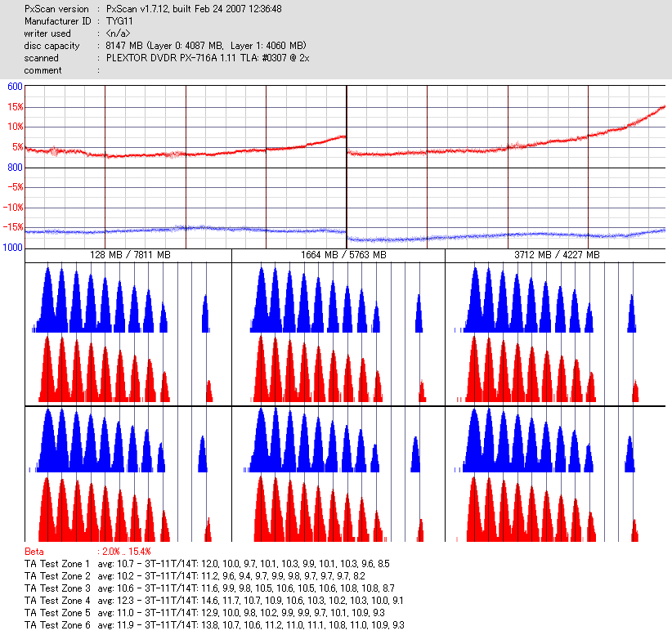The height and width of the screenshot is (635, 672).
Task: Select the Manufacturer ID value TYG11
Action: pos(119,21)
